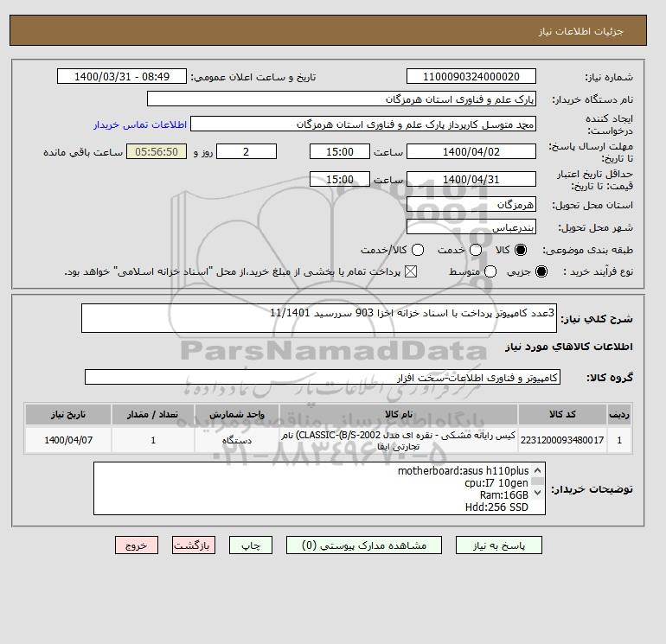Image resolution: width=666 pixels, height=644 pixels.
Task: Click the اطلاعات کالاهای مورد نیاز heading
Action: tap(569, 347)
